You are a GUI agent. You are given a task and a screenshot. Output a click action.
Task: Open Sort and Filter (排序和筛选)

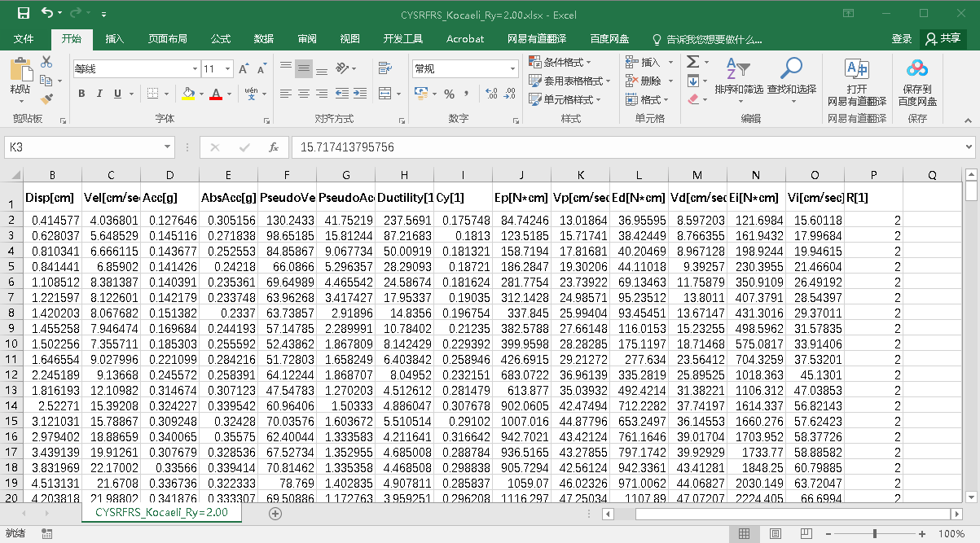(738, 77)
